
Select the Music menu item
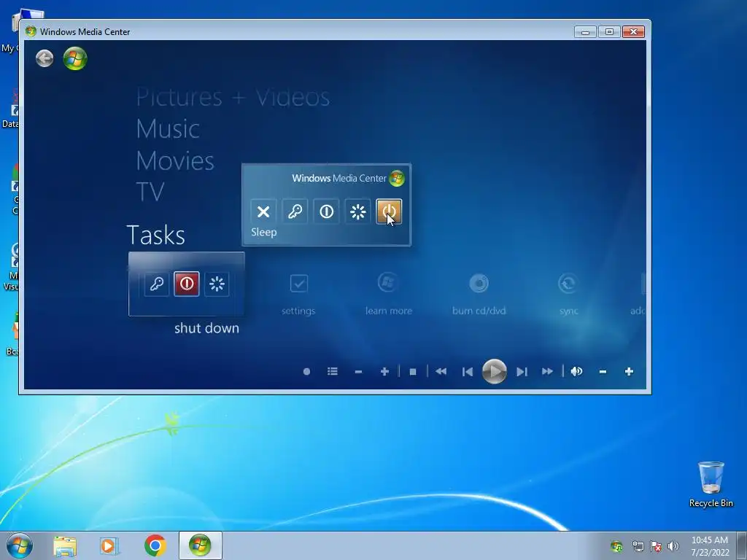pyautogui.click(x=168, y=129)
